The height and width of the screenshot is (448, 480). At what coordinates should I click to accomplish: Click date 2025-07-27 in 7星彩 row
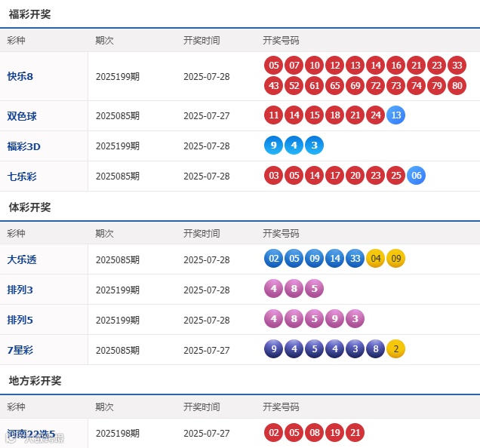207,350
